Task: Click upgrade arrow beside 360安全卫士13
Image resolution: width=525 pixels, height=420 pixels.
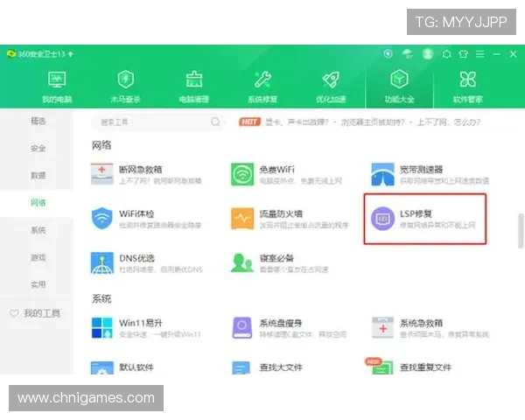Action: point(70,54)
